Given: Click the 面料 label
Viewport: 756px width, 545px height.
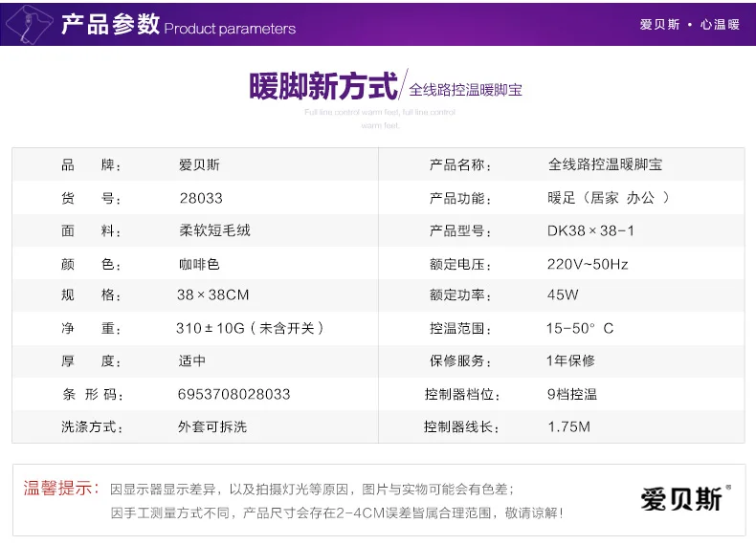Looking at the screenshot, I should 91,230.
